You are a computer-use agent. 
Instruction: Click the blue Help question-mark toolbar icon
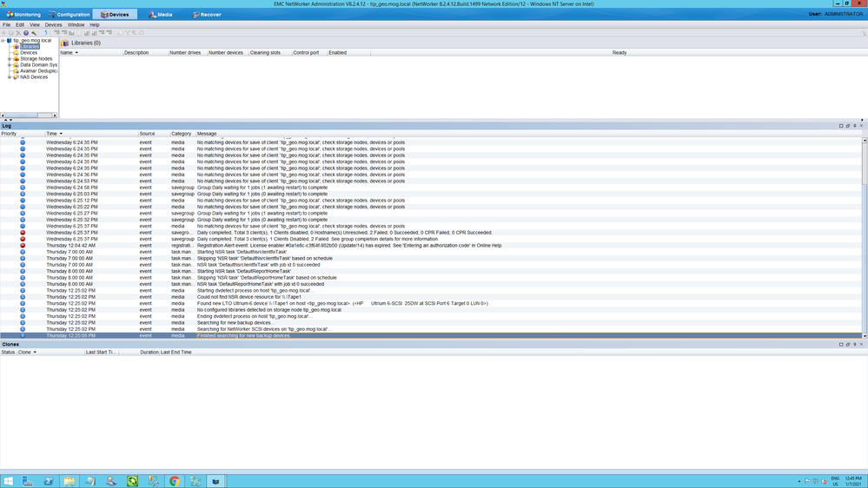(26, 33)
